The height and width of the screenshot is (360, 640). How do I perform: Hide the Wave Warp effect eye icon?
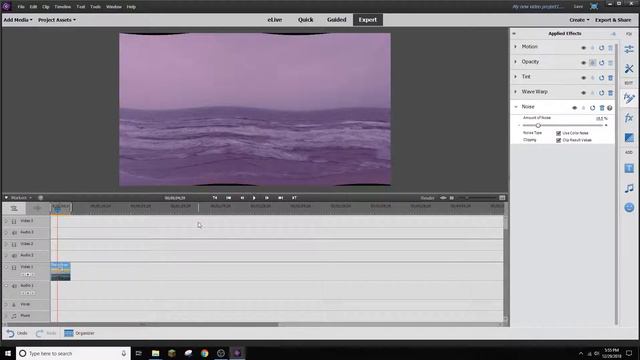[x=584, y=93]
